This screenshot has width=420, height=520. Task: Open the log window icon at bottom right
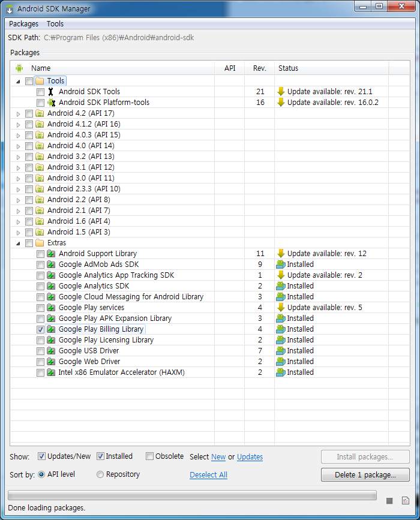(405, 501)
